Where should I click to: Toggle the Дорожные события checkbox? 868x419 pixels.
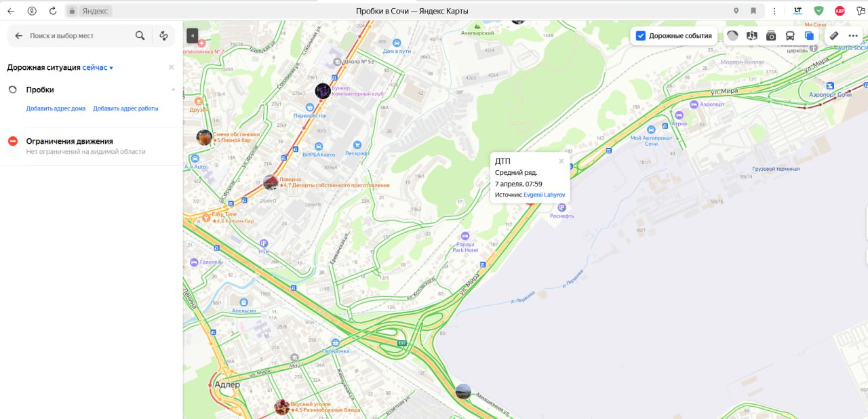coord(641,36)
